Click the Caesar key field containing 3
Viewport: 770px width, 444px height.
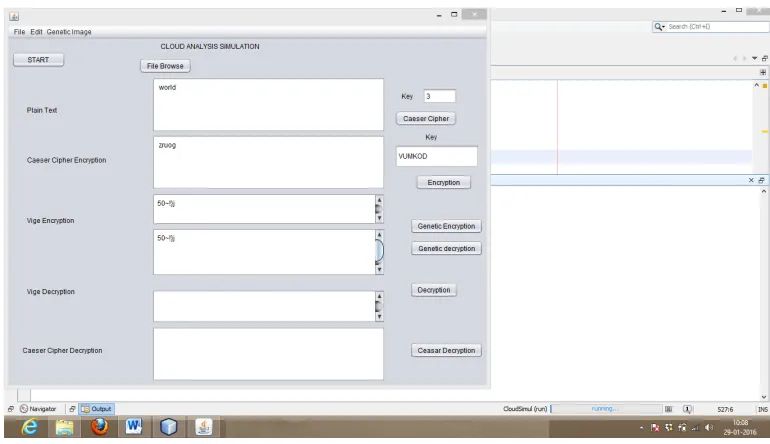440,96
